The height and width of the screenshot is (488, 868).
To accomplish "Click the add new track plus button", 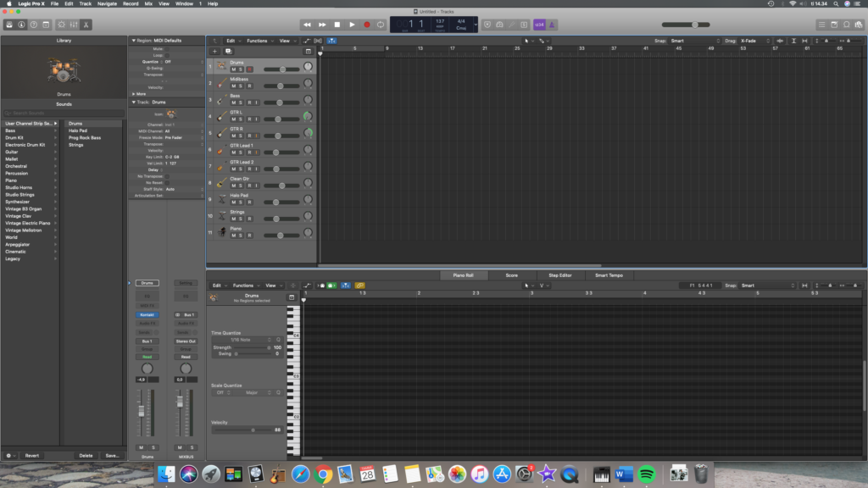I will click(x=214, y=52).
